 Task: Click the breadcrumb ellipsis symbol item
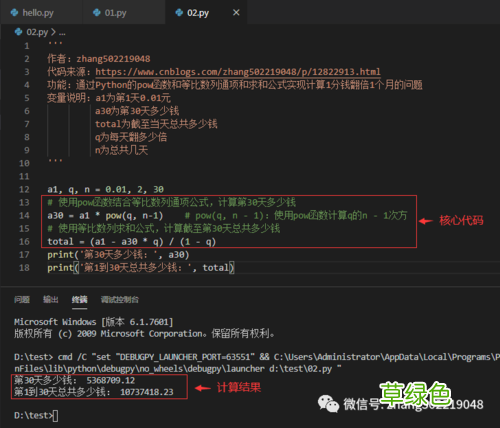tap(62, 33)
